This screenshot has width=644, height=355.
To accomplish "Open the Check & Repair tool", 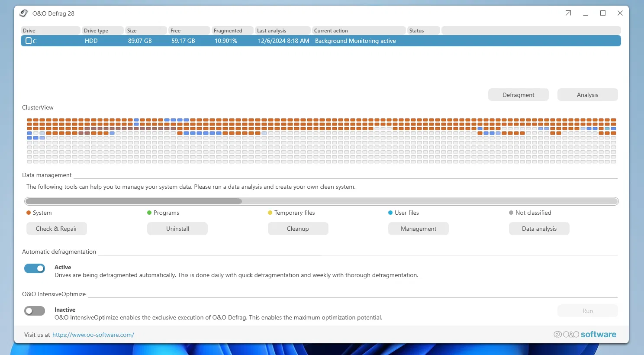I will (x=57, y=229).
